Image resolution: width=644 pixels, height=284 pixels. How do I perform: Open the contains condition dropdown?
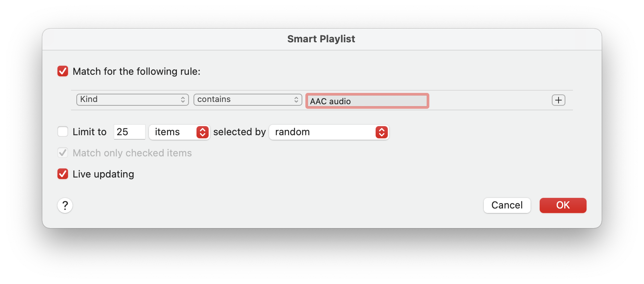(x=248, y=100)
